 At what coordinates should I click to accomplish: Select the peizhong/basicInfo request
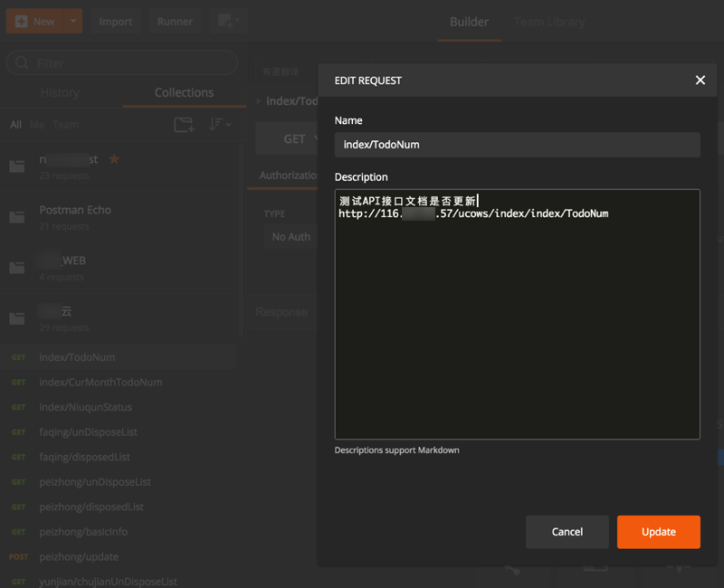point(119,532)
